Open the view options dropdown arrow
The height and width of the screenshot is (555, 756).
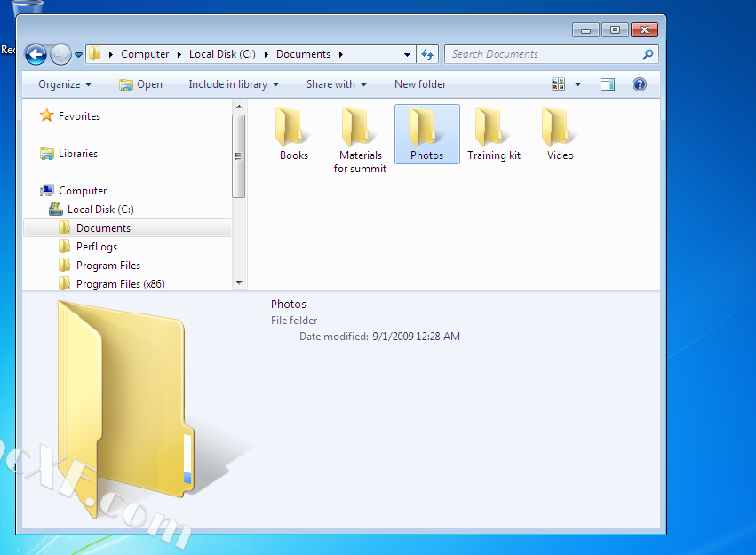pos(577,84)
